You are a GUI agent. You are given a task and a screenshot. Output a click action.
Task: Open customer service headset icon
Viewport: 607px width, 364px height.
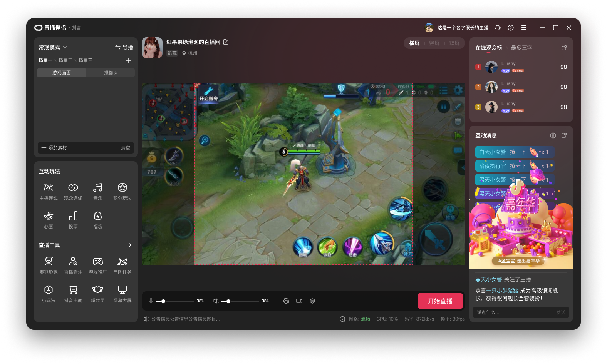click(498, 28)
